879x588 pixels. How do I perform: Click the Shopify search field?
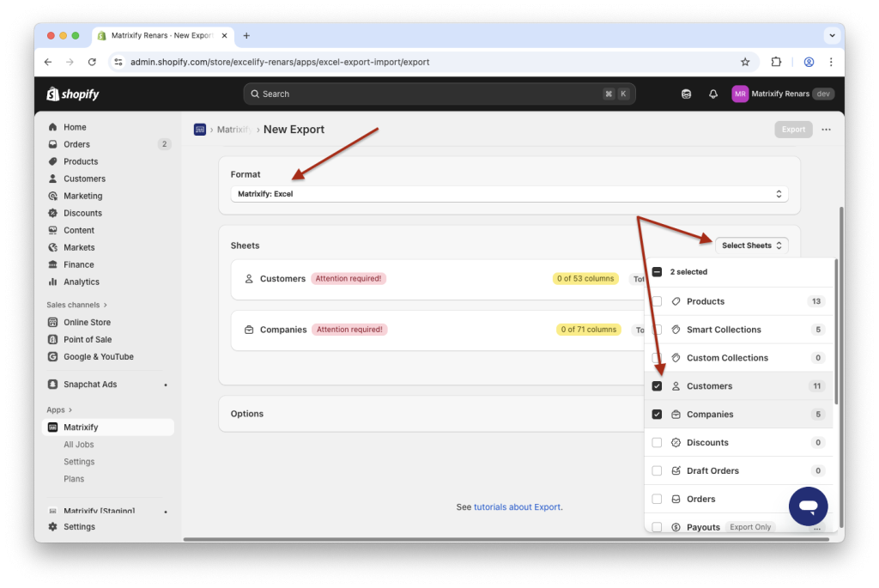click(x=439, y=94)
